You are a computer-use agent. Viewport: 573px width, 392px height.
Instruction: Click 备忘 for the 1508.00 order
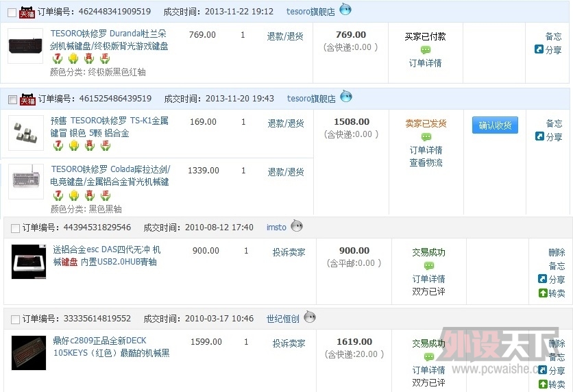click(x=554, y=123)
